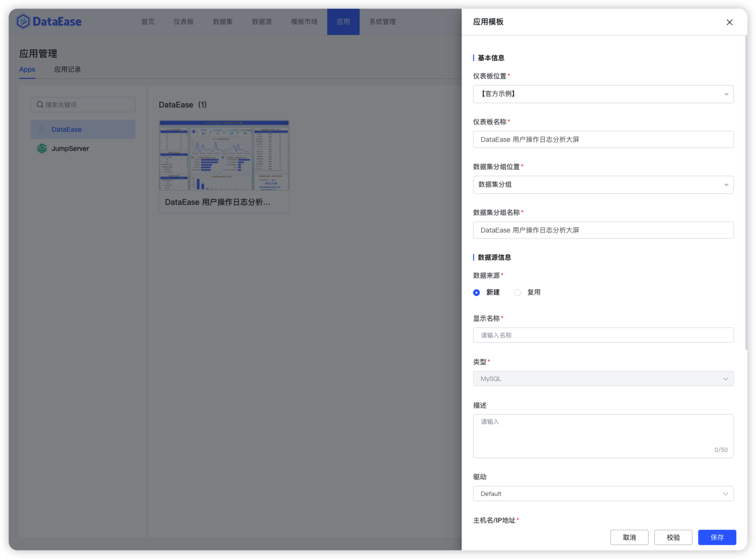Click the 主机名/IP地址 label
756x559 pixels.
click(x=494, y=520)
